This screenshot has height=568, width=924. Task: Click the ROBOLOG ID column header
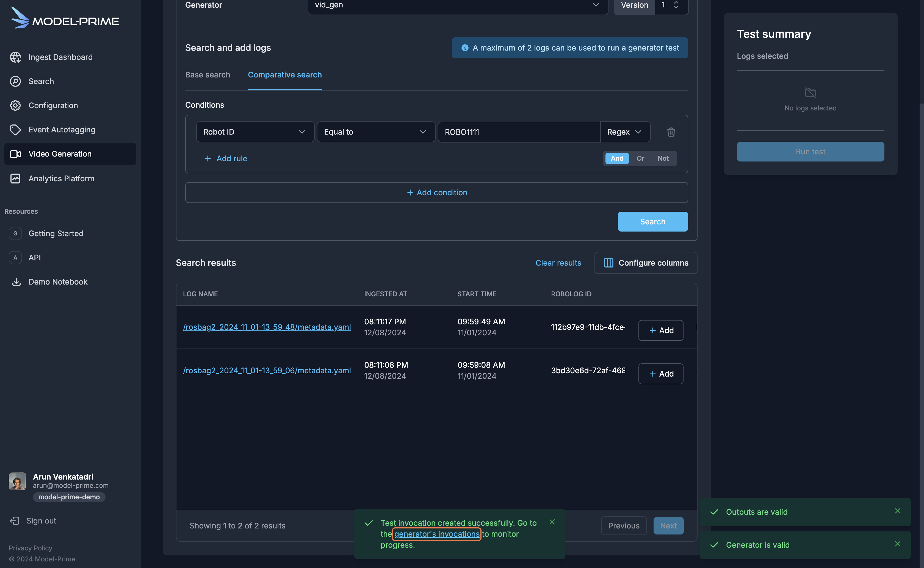[571, 294]
